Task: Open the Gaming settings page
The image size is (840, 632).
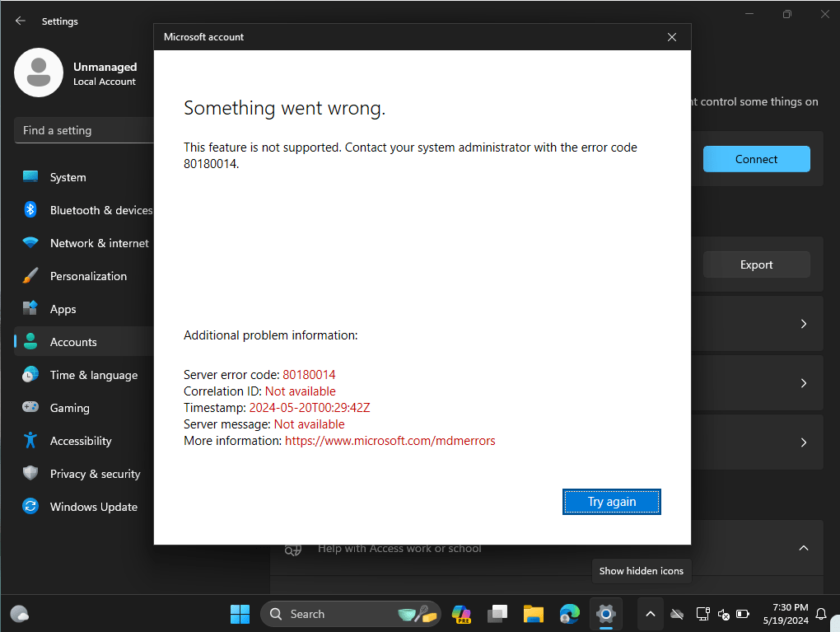Action: (x=69, y=408)
